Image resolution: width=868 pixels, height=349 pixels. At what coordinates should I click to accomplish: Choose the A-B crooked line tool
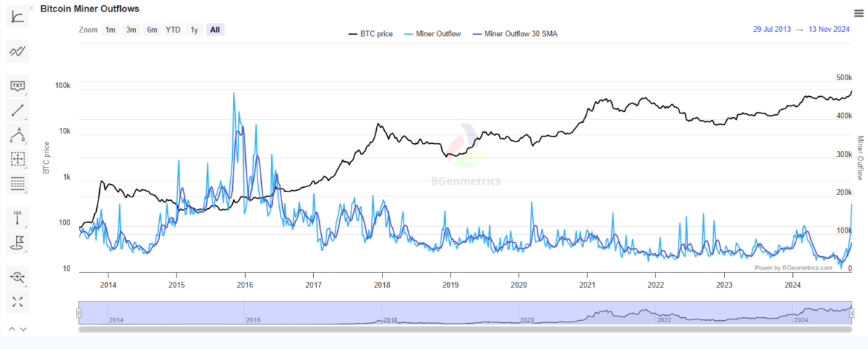click(18, 135)
